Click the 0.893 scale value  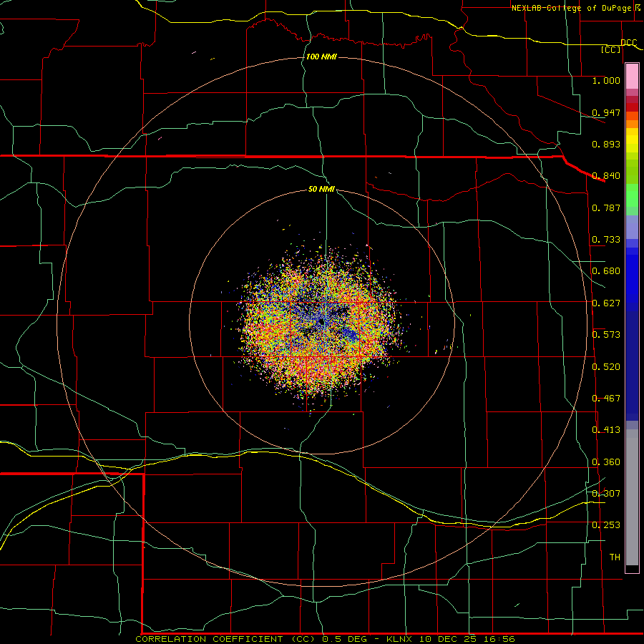pyautogui.click(x=606, y=144)
